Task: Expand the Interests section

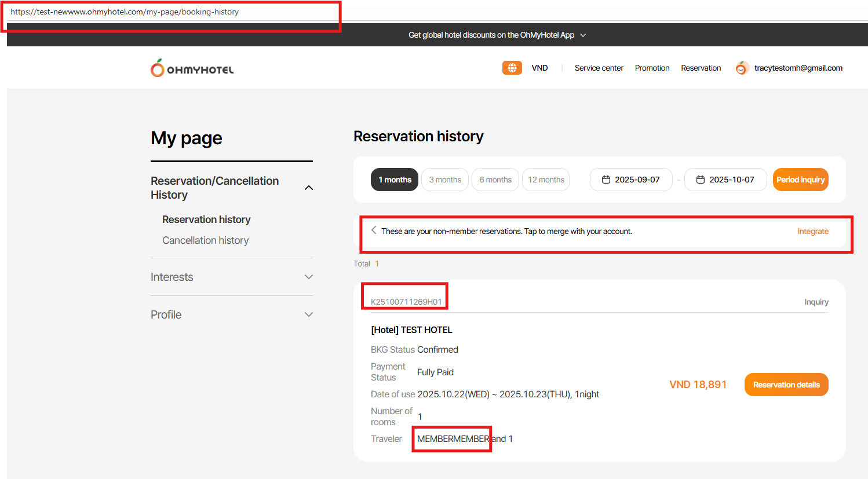Action: pyautogui.click(x=309, y=277)
